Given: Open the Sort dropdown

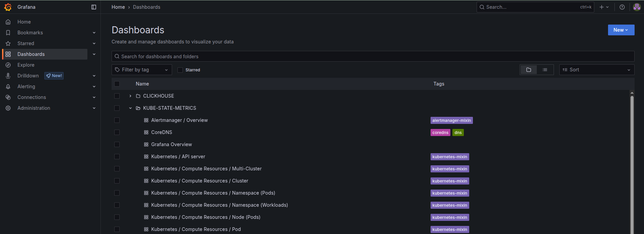Looking at the screenshot, I should [597, 70].
